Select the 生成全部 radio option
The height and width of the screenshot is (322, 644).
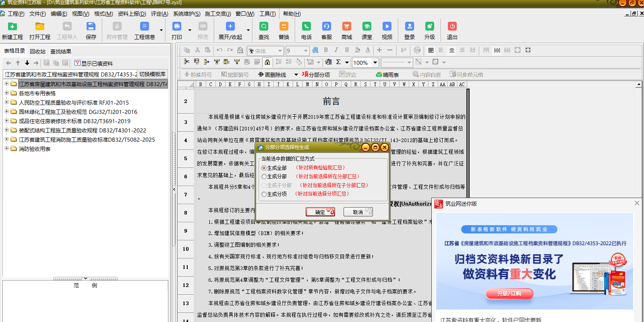point(264,168)
